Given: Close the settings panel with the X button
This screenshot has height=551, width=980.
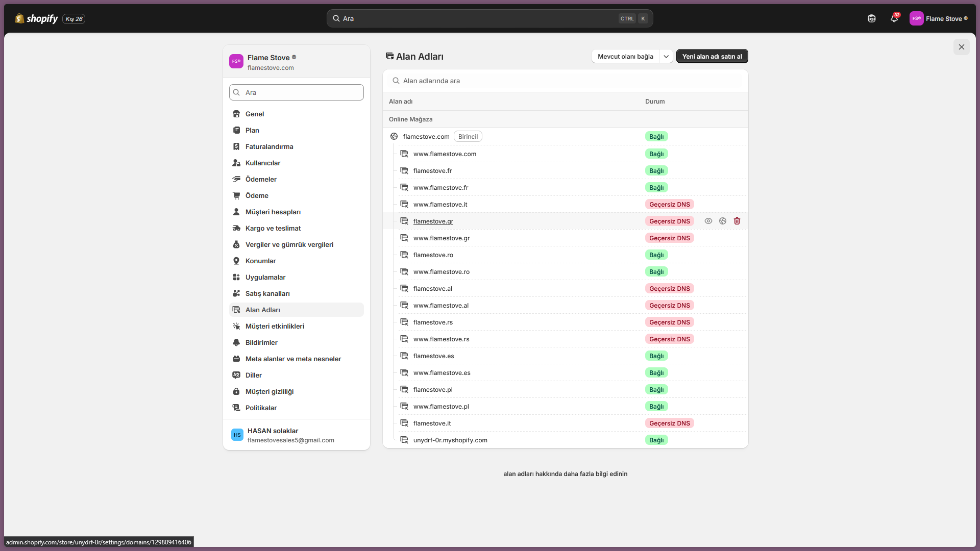Looking at the screenshot, I should click(962, 47).
